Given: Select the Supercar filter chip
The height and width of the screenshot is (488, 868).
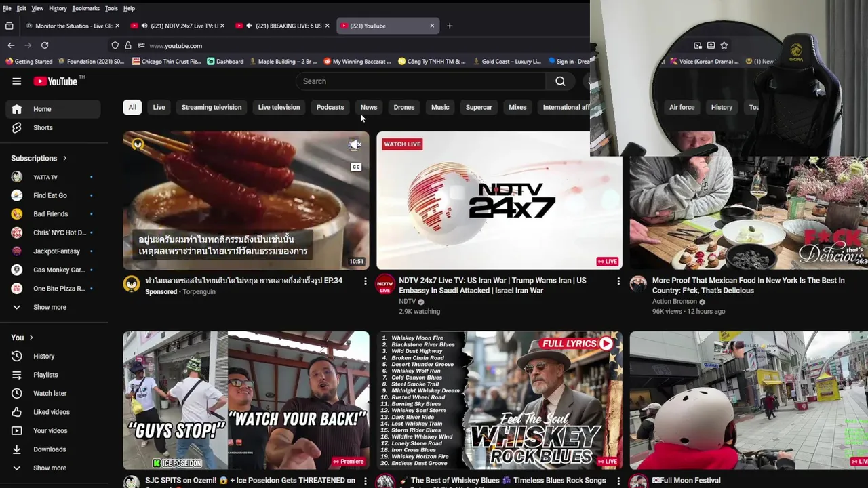Looking at the screenshot, I should coord(479,107).
